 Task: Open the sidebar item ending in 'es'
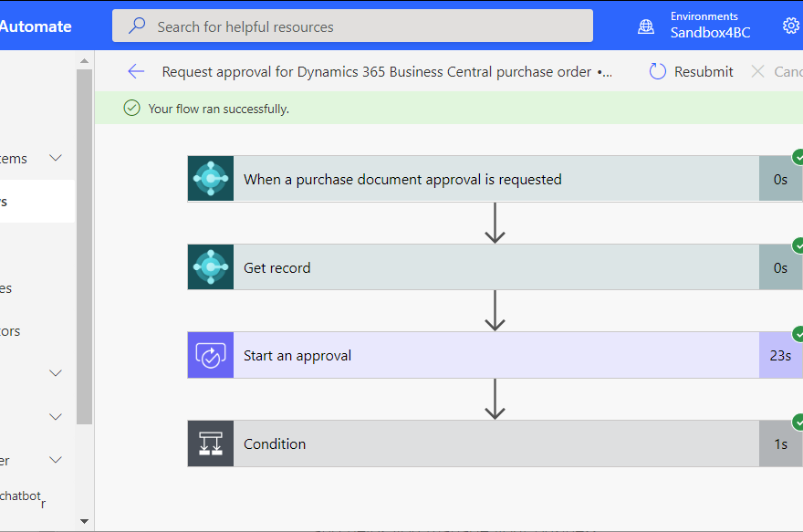(x=6, y=288)
